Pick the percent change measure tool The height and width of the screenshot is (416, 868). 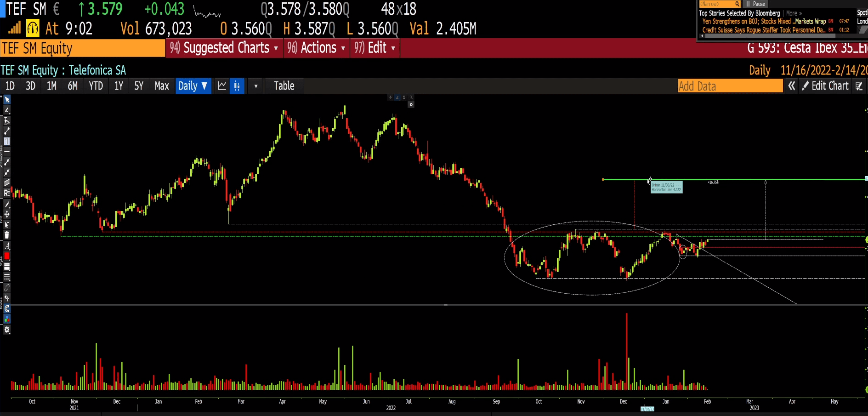pyautogui.click(x=7, y=120)
